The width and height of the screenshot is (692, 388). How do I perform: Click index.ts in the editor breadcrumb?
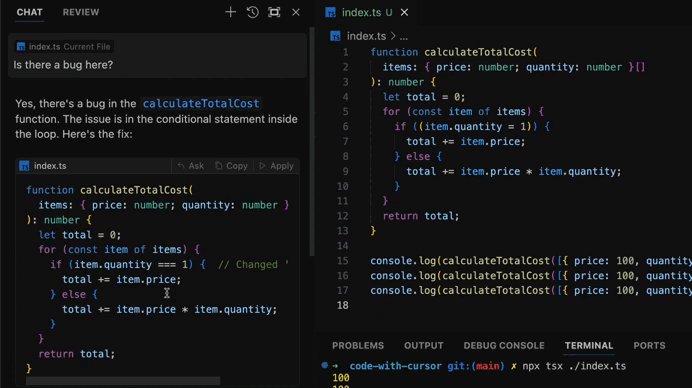coord(366,36)
